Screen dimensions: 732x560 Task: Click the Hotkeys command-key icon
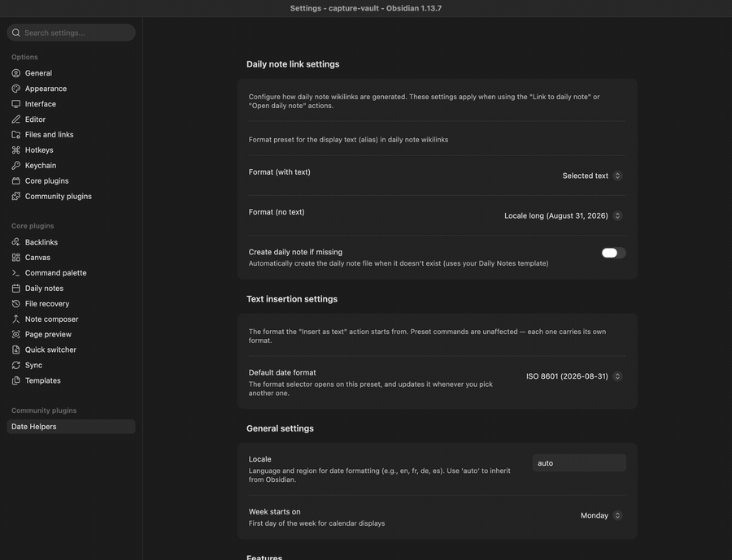point(16,150)
